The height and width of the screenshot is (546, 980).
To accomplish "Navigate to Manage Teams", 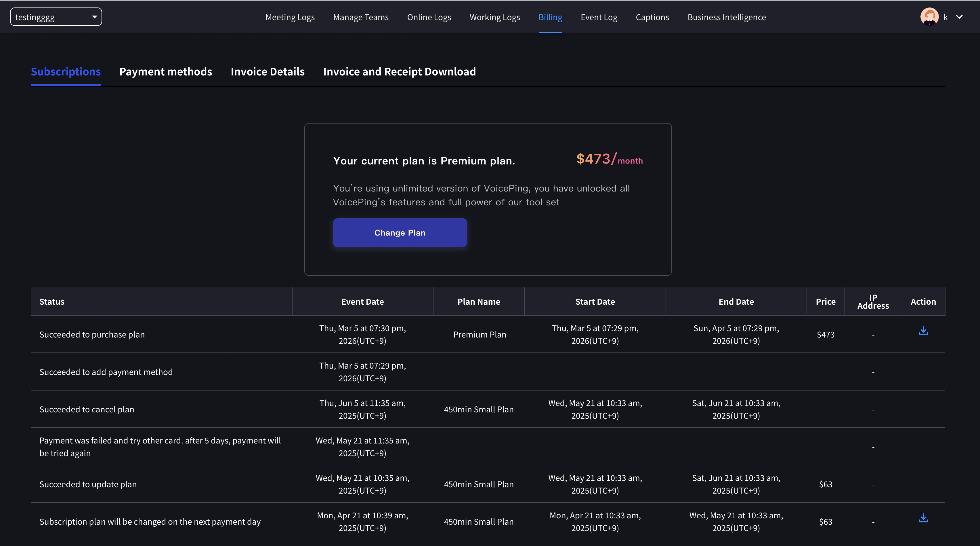I will coord(361,17).
